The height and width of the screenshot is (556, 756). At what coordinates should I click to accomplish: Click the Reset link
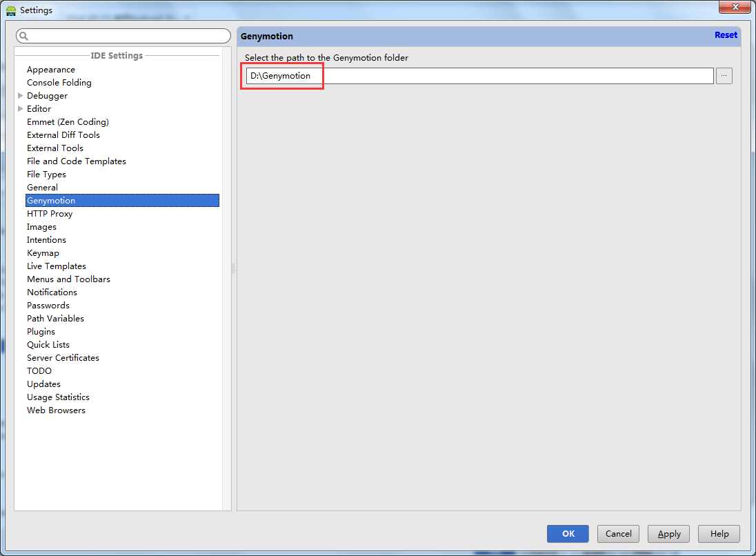(726, 34)
